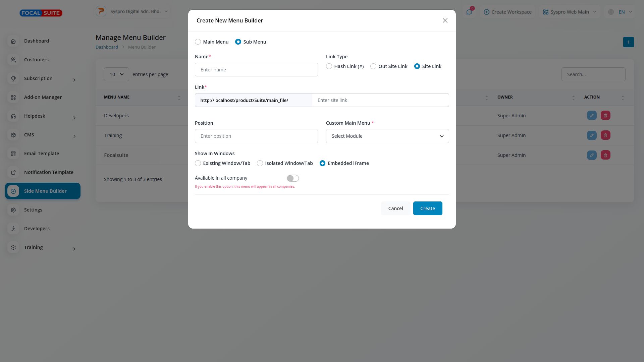Click the Enter name input field
The image size is (644, 362).
[256, 70]
